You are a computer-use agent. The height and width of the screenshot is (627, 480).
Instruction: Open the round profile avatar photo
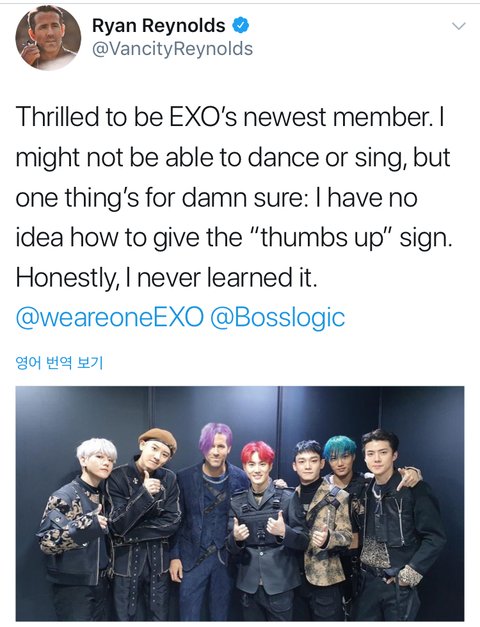[x=48, y=38]
